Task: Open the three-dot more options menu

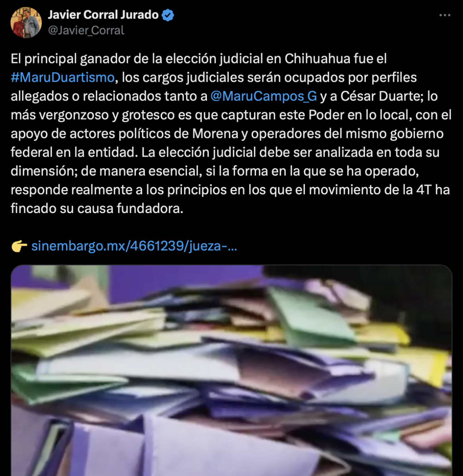Action: 445,15
